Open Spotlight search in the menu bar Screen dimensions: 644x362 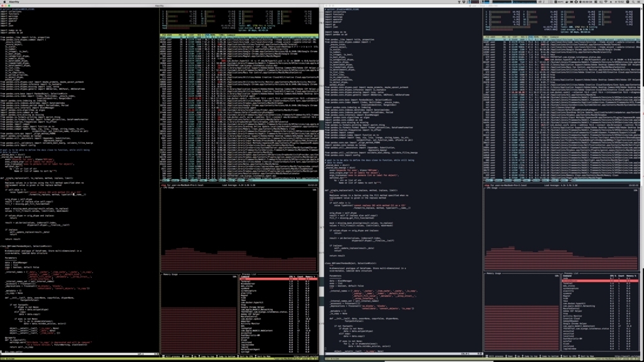(633, 2)
